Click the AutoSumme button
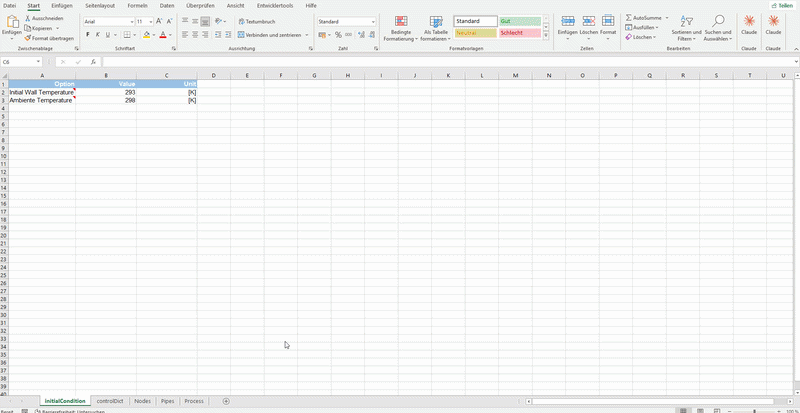 click(643, 18)
